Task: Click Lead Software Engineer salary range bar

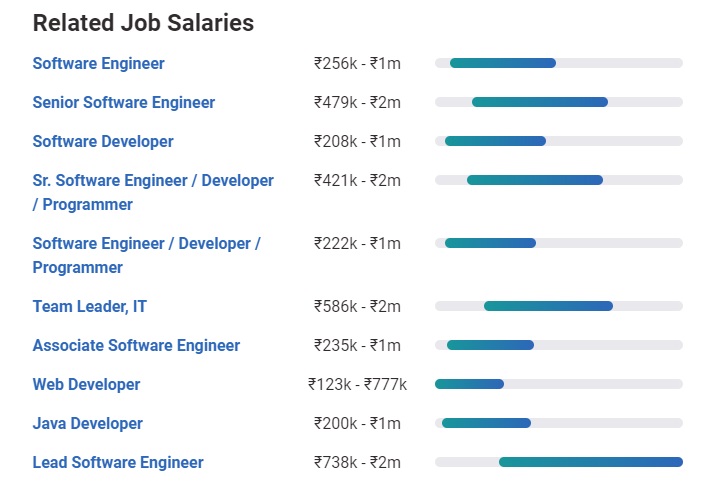Action: (x=590, y=462)
